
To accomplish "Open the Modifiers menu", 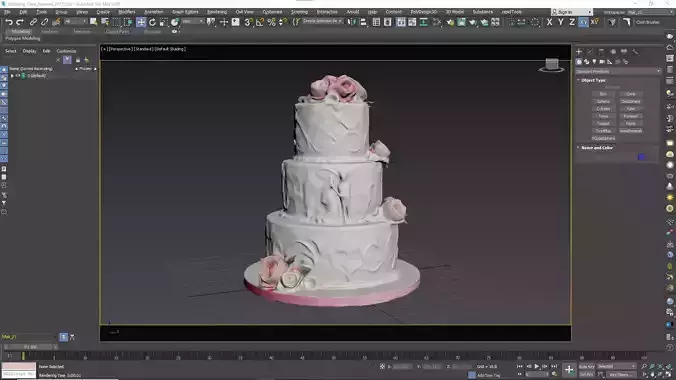I will (x=127, y=12).
